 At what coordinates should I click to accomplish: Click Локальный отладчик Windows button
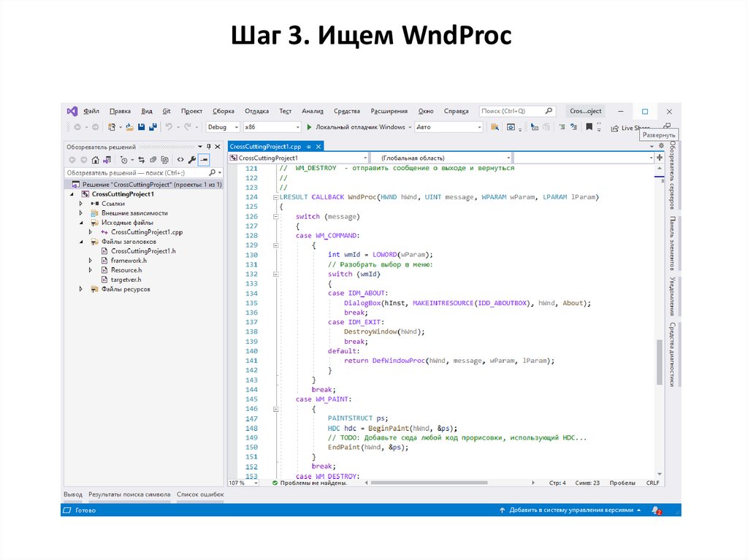356,127
